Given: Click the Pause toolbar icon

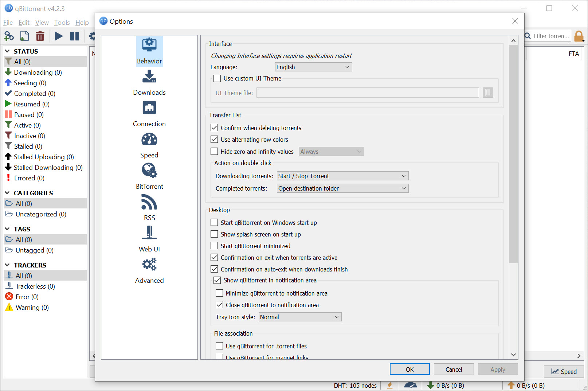Looking at the screenshot, I should click(x=75, y=36).
